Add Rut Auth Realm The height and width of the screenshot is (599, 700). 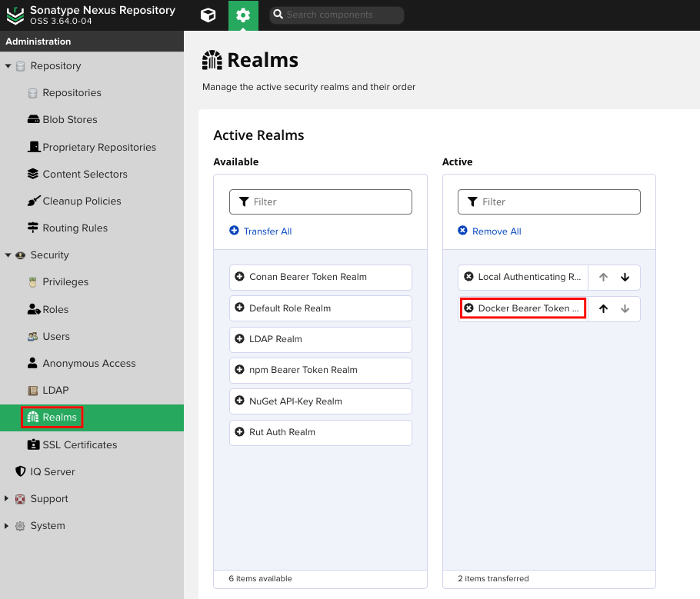[321, 432]
